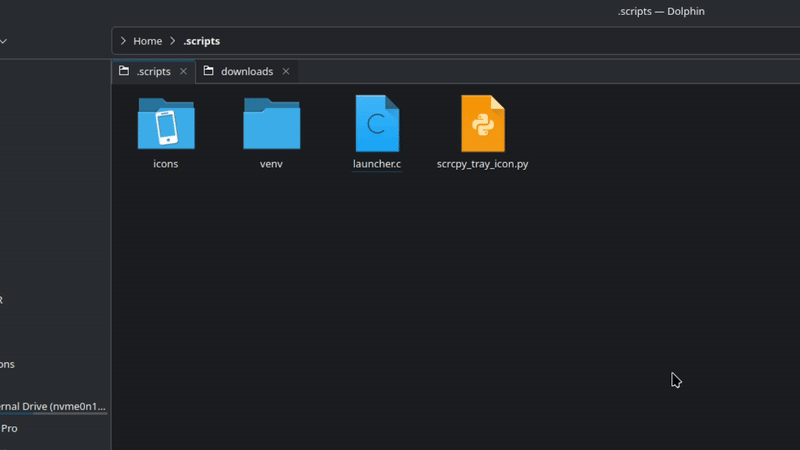800x450 pixels.
Task: Open the venv folder
Action: (x=271, y=123)
